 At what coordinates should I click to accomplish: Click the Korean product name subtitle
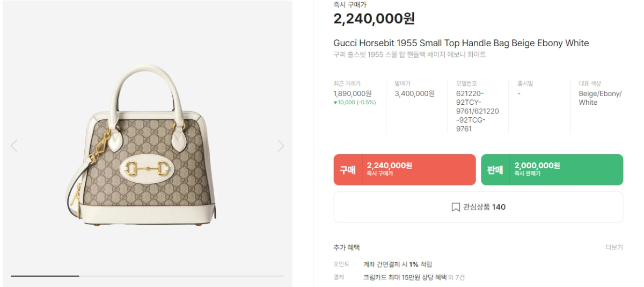pos(409,55)
